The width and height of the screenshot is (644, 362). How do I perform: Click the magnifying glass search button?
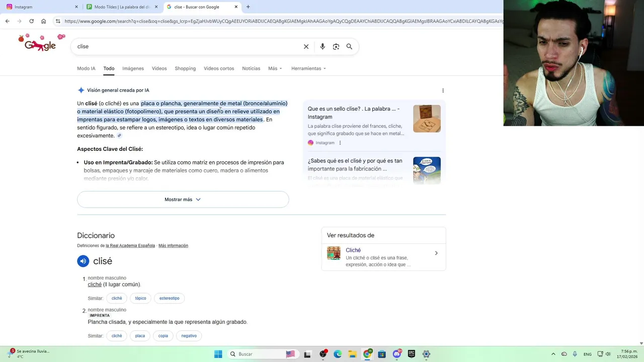point(349,46)
